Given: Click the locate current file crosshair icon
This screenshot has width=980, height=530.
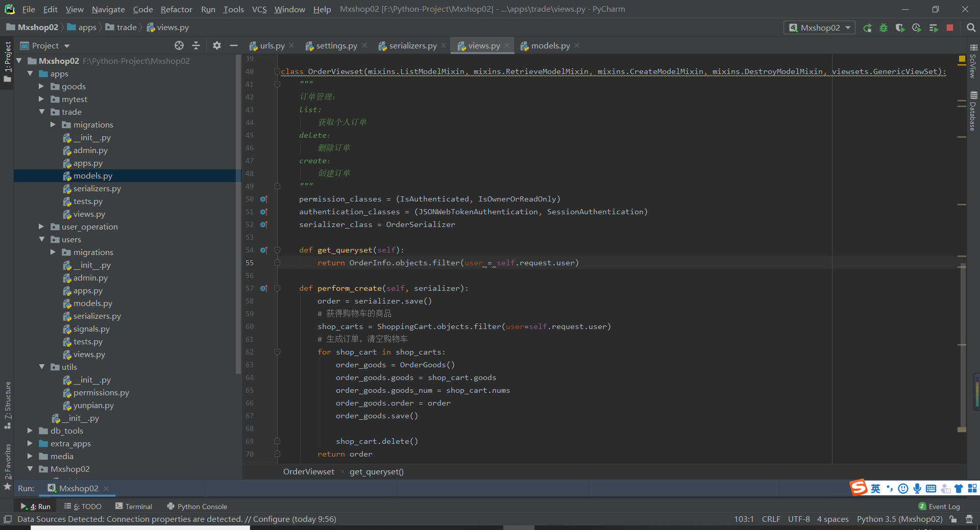Looking at the screenshot, I should coord(179,46).
